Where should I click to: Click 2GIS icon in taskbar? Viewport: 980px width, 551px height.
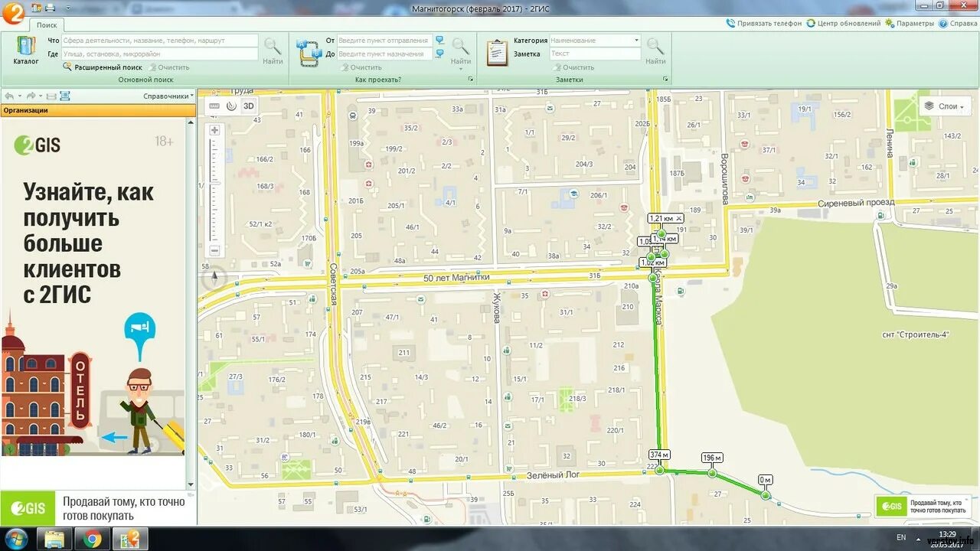pos(129,539)
